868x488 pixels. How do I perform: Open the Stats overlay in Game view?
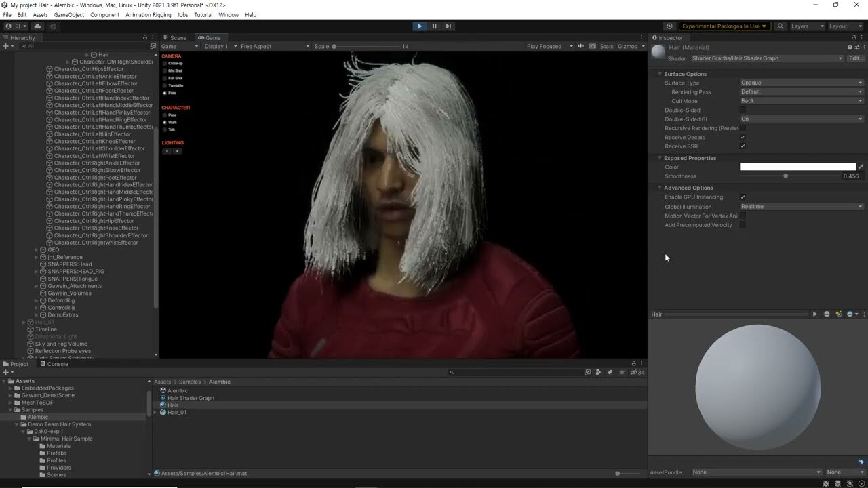(x=606, y=46)
